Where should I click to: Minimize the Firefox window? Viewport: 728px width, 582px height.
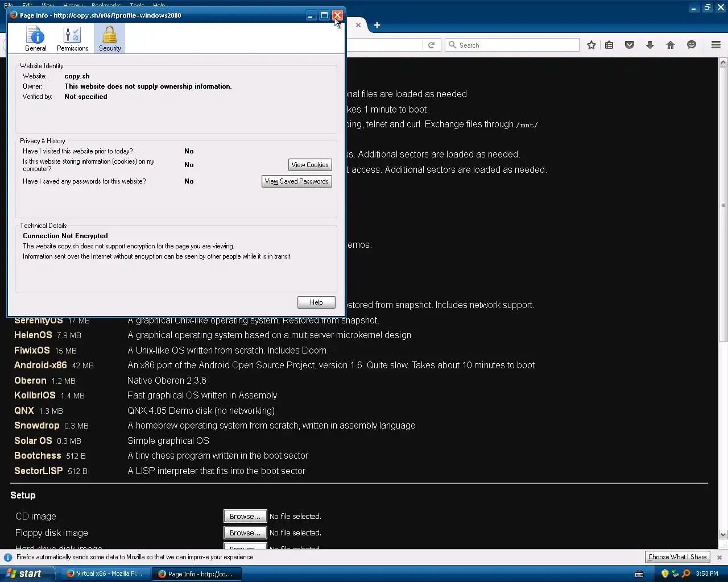[x=694, y=7]
